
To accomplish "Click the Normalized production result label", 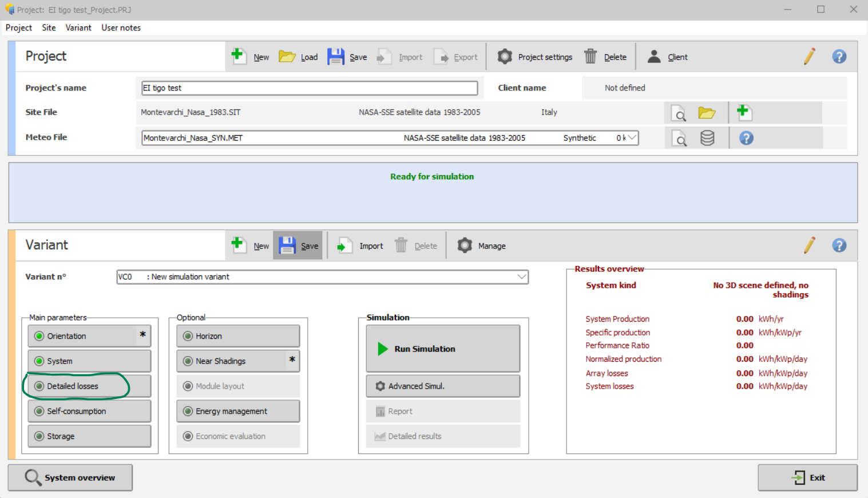I will tap(624, 359).
